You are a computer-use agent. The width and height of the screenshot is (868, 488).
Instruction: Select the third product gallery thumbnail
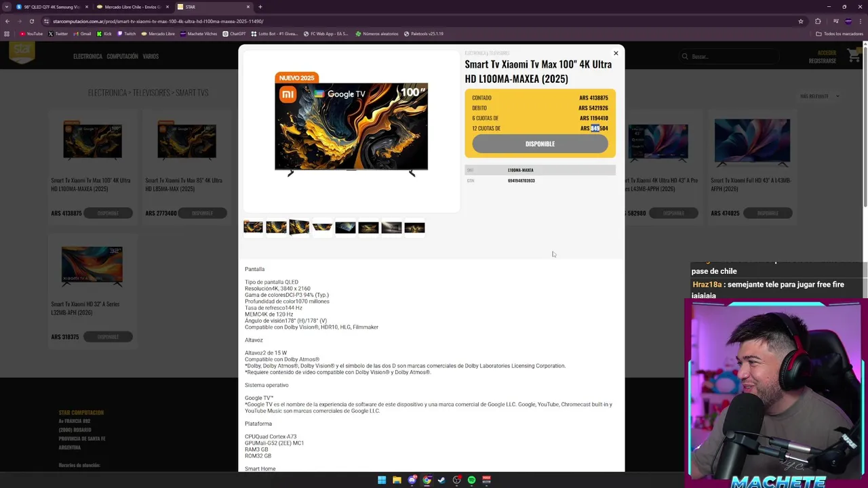point(299,228)
